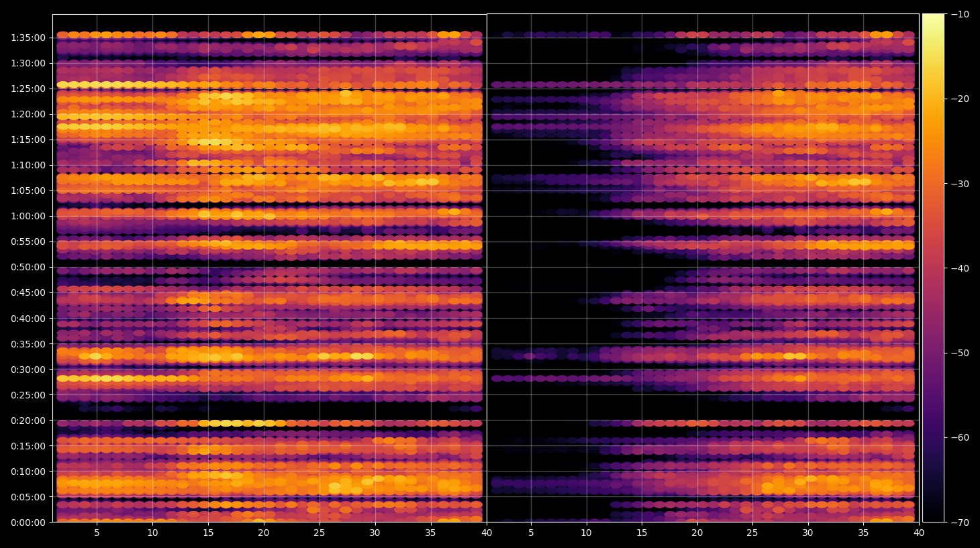Click x-axis label 25 of right heatmap
Viewport: 980px width, 548px height.
click(x=752, y=533)
